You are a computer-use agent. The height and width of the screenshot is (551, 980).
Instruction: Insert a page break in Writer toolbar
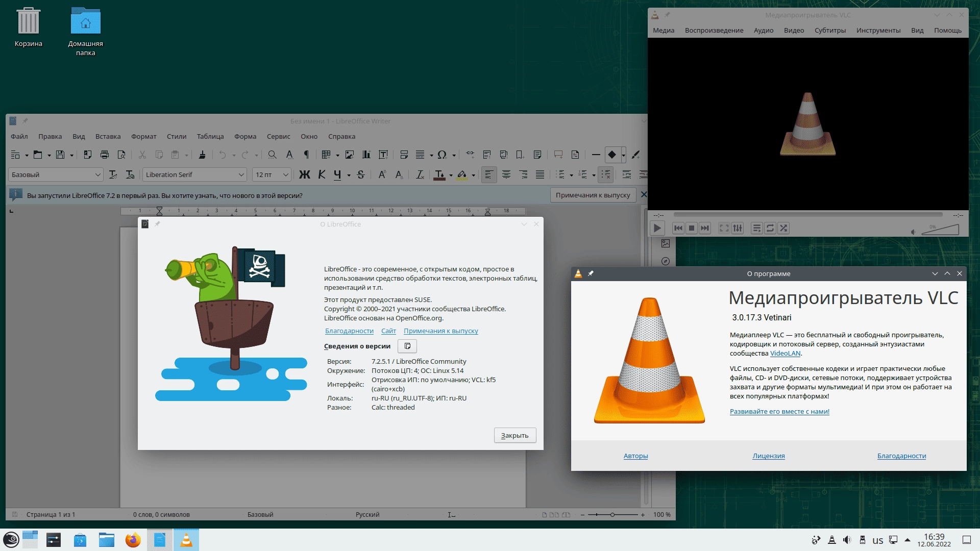click(x=404, y=155)
